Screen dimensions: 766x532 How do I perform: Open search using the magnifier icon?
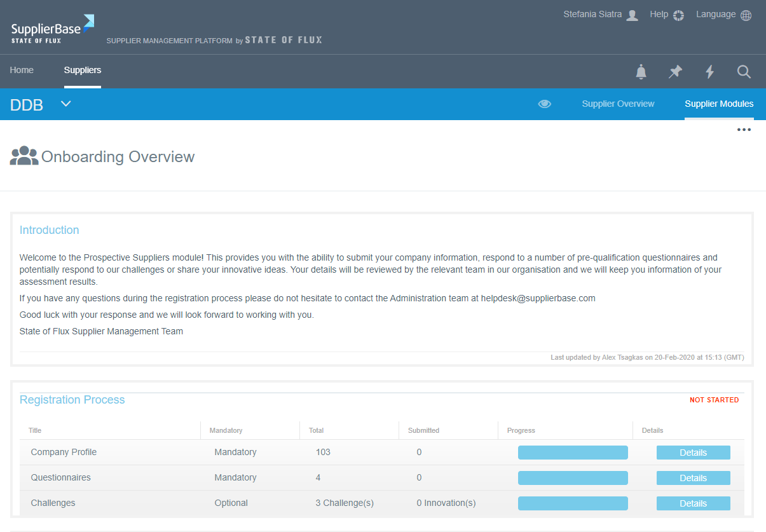pyautogui.click(x=744, y=72)
